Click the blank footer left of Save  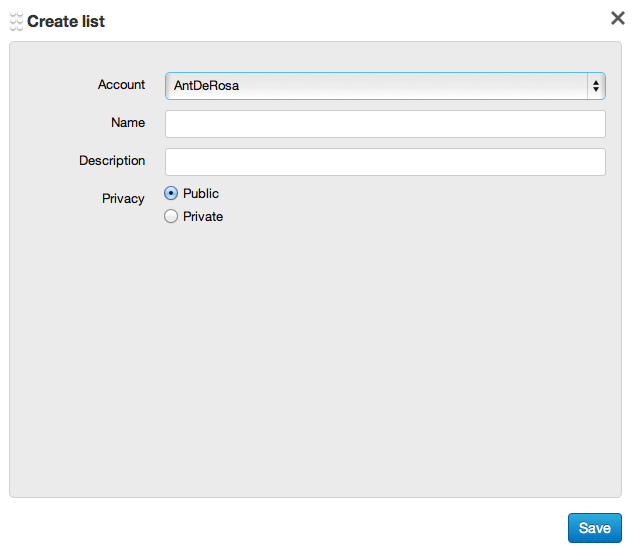(280, 527)
